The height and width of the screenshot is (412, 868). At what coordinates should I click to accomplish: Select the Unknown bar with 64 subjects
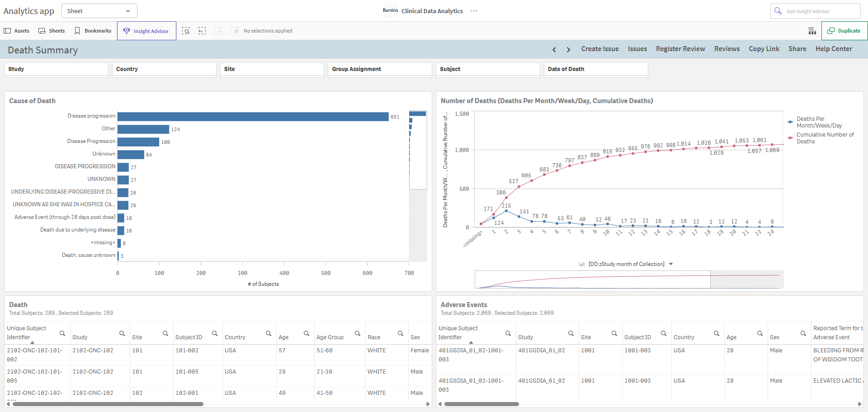(131, 154)
